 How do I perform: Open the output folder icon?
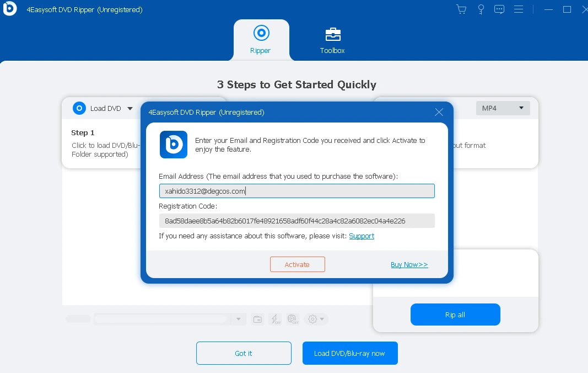257,319
